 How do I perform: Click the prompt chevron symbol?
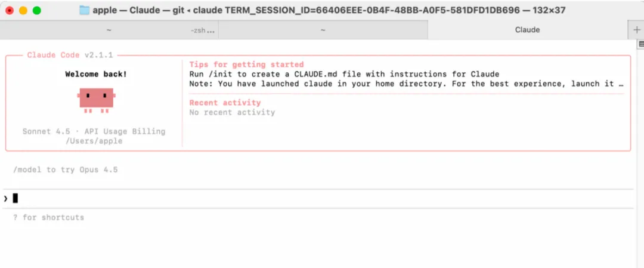[x=6, y=198]
